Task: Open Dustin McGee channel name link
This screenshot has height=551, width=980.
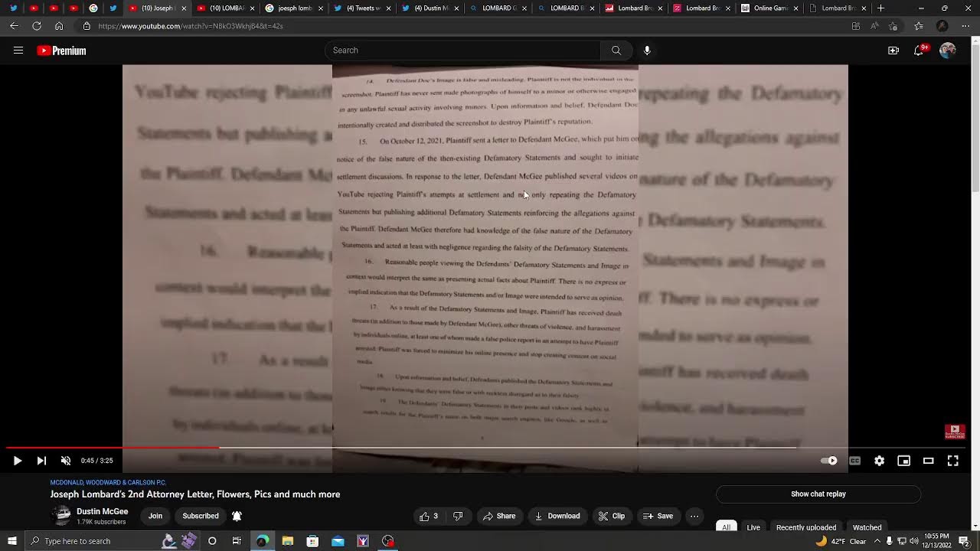Action: (x=103, y=511)
